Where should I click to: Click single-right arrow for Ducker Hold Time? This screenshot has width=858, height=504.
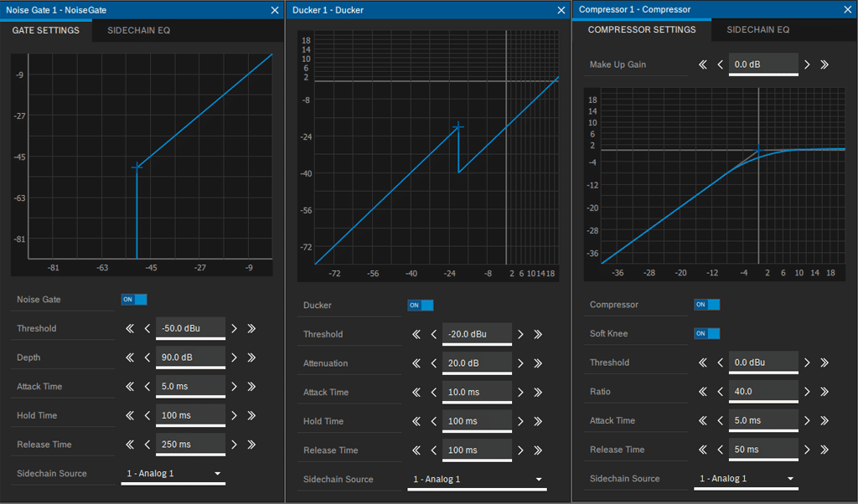(520, 421)
